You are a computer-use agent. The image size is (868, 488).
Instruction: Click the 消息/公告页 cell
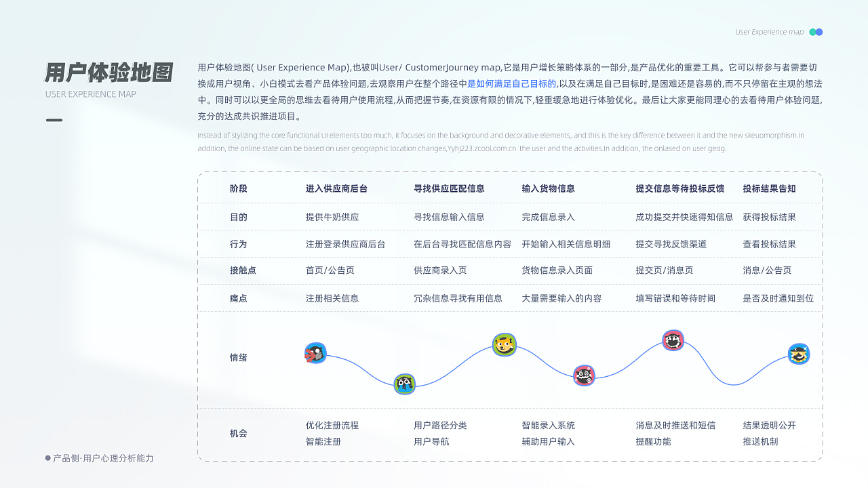pos(768,270)
